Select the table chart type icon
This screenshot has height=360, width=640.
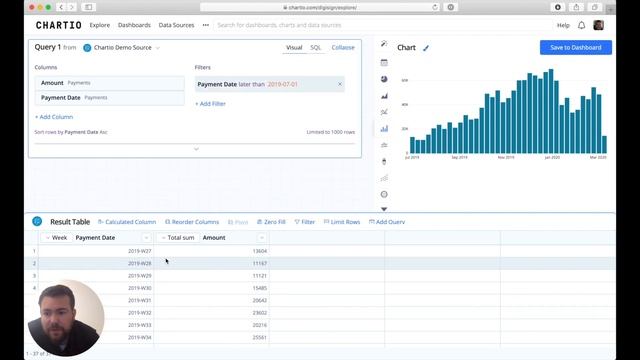tap(384, 62)
